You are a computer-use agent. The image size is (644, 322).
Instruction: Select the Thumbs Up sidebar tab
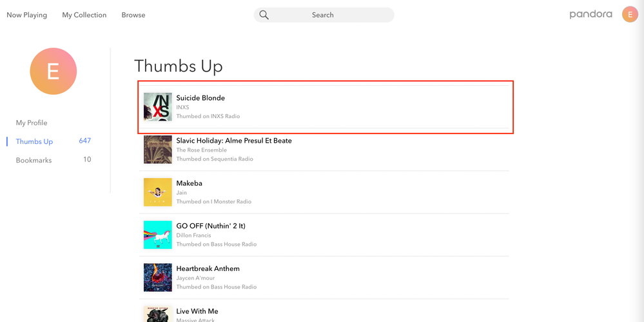pos(34,141)
